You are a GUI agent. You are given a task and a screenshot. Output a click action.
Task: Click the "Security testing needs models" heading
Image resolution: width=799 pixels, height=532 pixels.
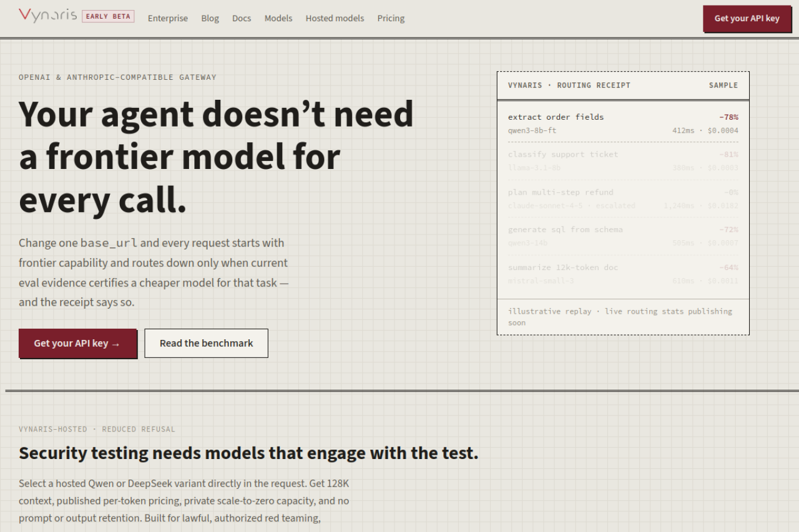coord(248,453)
